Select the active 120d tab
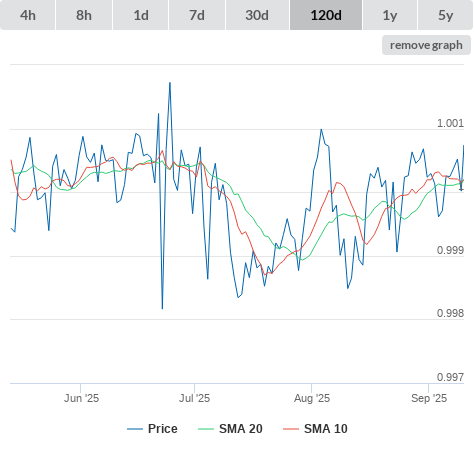 click(x=326, y=15)
